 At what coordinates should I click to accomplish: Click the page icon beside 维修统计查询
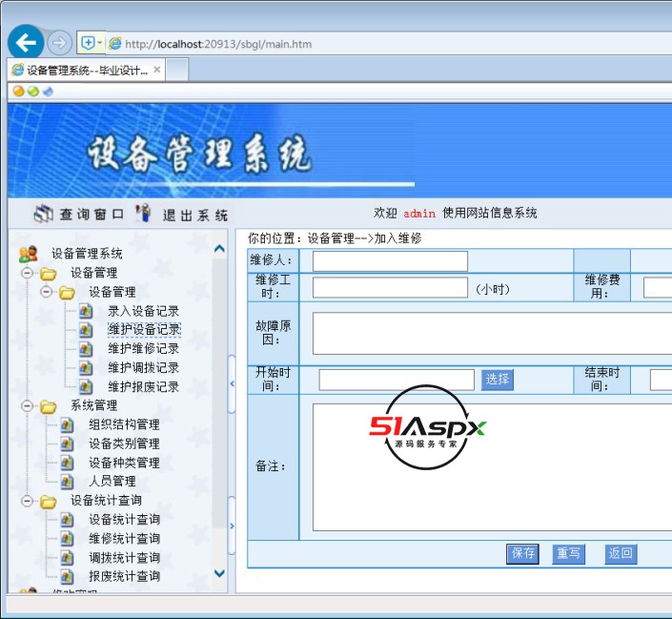pos(67,538)
